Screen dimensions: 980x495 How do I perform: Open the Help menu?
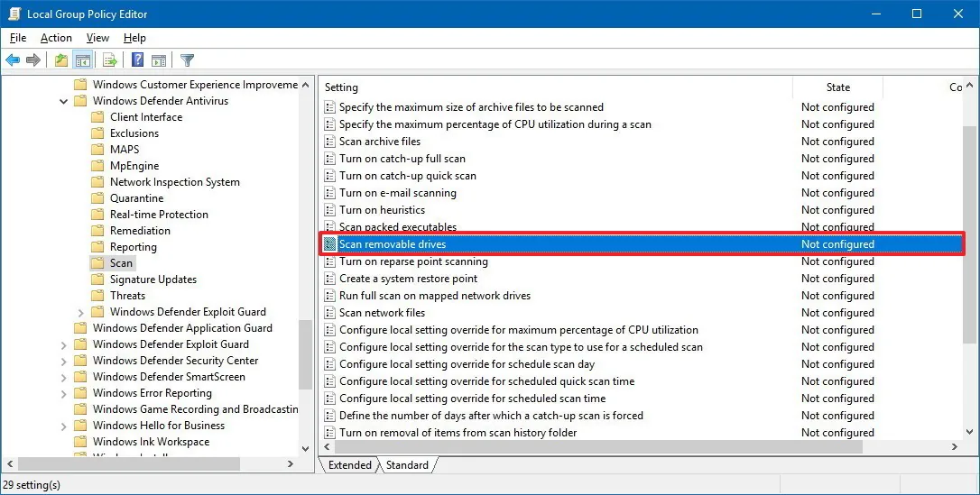[x=134, y=38]
